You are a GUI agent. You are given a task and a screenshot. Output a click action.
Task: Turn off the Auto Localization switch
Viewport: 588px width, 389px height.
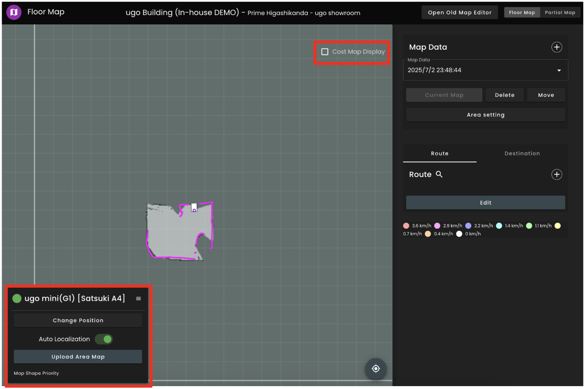coord(104,339)
